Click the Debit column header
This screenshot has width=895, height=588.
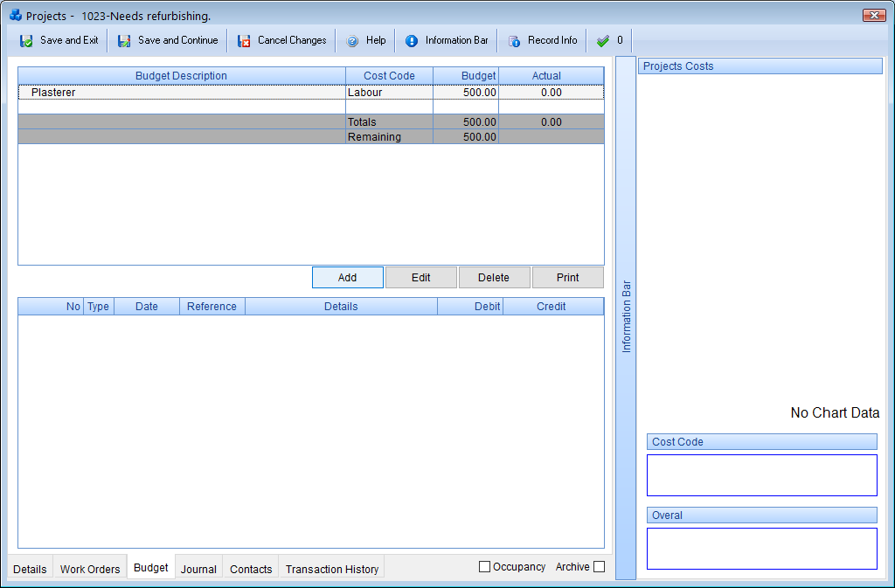pos(470,307)
